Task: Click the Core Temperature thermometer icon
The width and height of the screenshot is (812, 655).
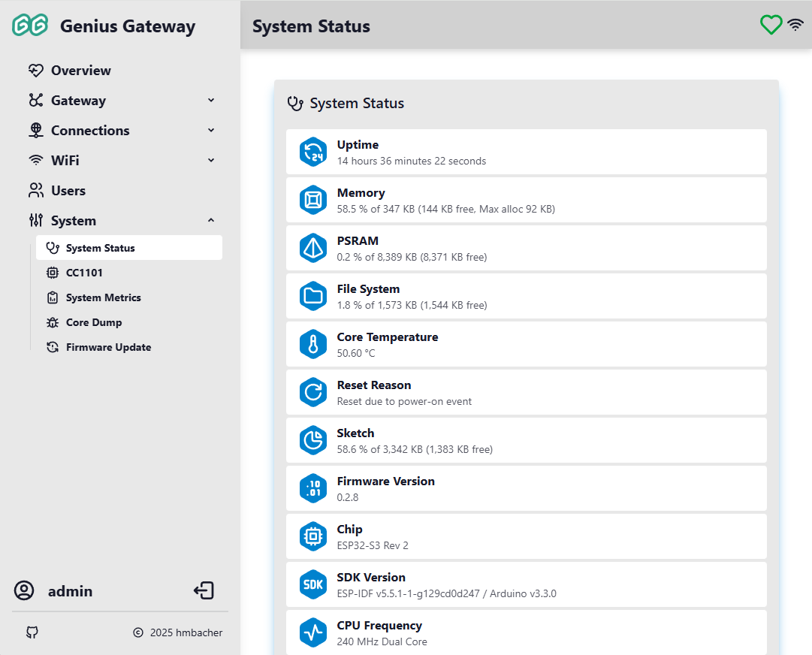Action: coord(313,344)
